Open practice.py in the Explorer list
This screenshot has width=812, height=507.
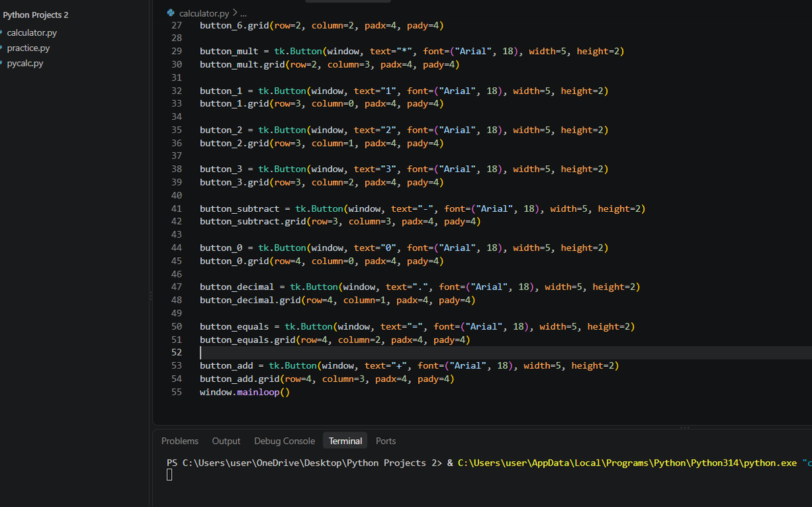tap(28, 48)
